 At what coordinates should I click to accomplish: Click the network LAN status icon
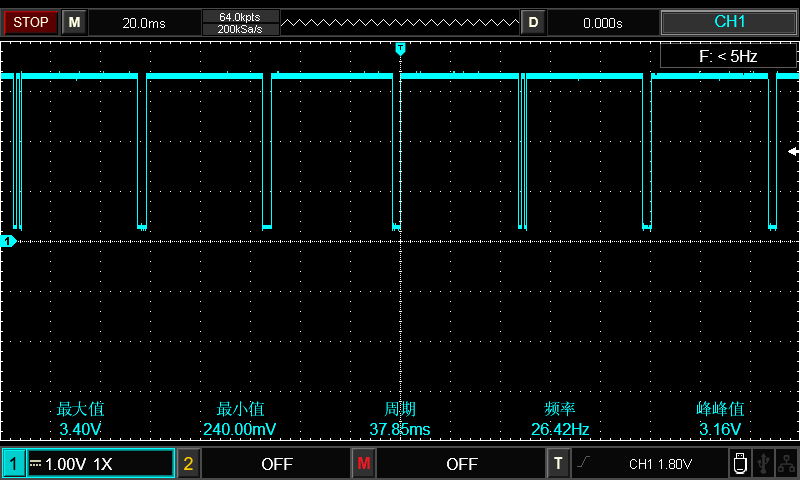[x=786, y=464]
